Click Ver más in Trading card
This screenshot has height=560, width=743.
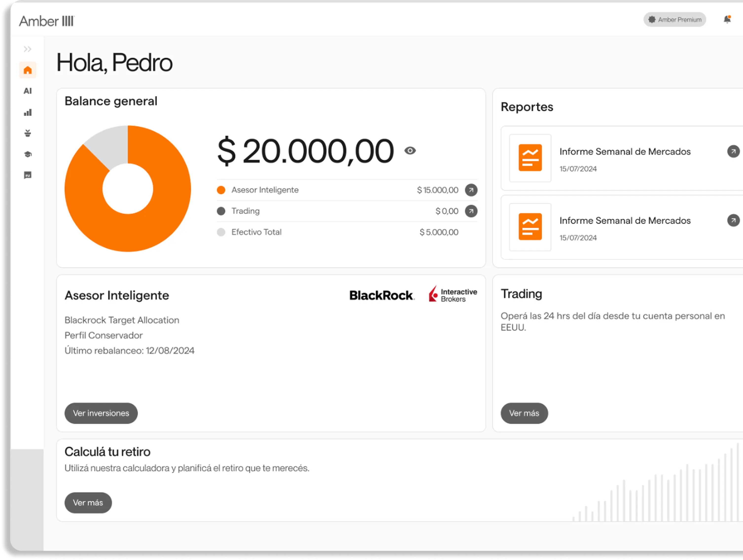pyautogui.click(x=524, y=413)
